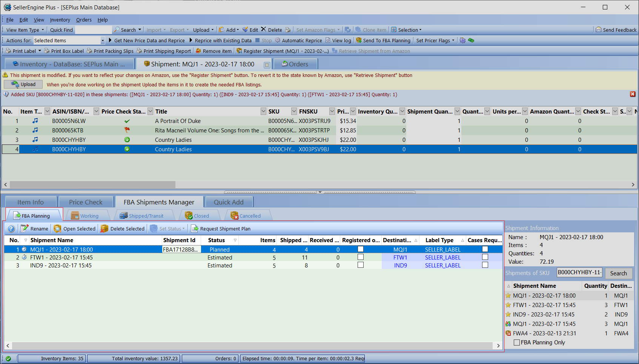Click Search button for Shipments of SKU
Screen dimensions: 639x364
click(x=618, y=273)
